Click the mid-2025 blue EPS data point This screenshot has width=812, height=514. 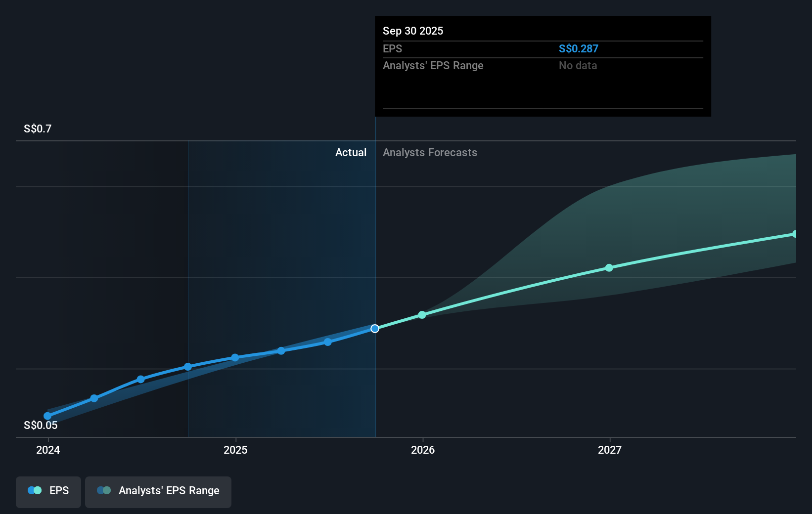tap(281, 350)
